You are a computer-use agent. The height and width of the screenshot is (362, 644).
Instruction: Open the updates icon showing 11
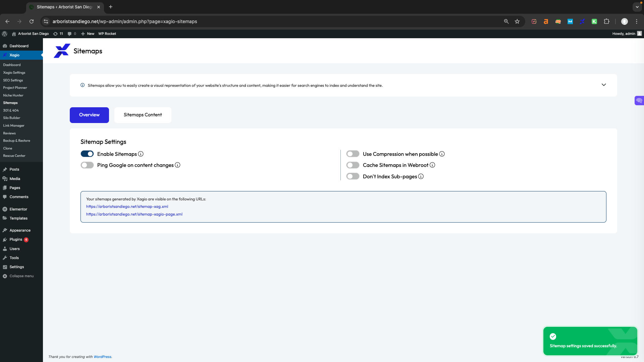point(58,34)
